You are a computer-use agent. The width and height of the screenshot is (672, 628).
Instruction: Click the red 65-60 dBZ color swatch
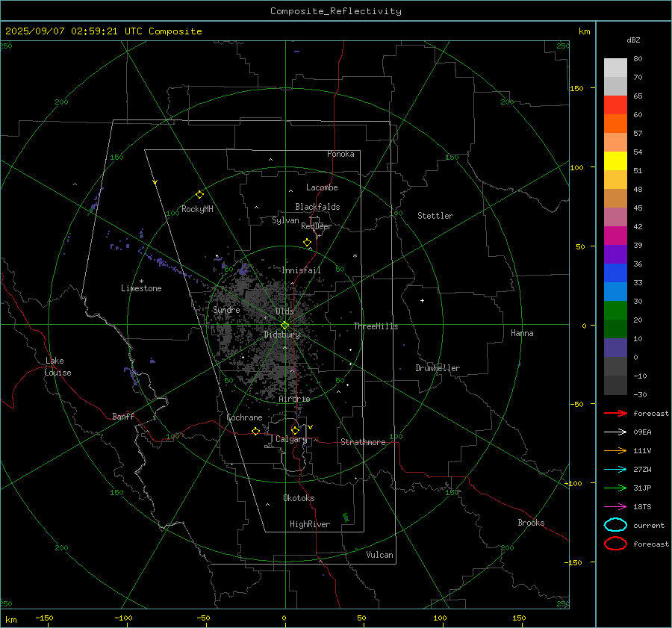click(x=615, y=105)
